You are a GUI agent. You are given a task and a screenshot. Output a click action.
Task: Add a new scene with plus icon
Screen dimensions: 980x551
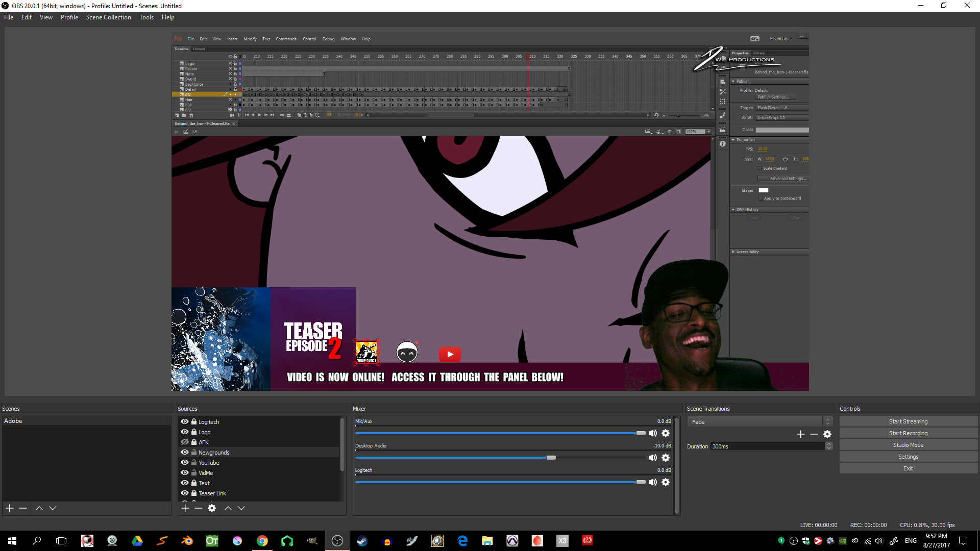[10, 508]
